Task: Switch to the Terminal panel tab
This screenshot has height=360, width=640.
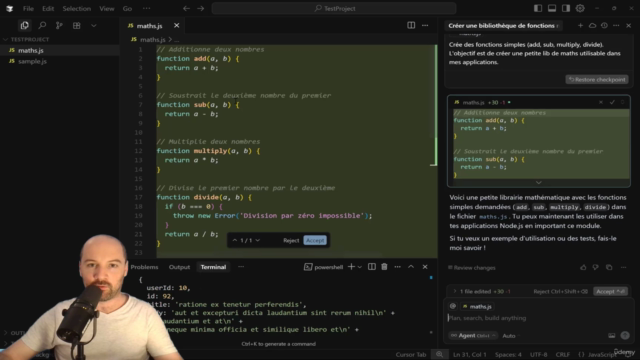Action: (213, 267)
